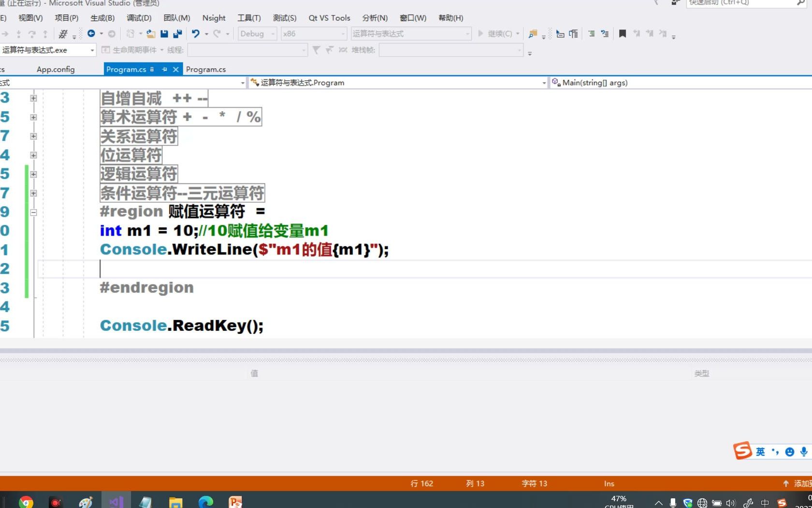Click the 继续(C) continue button
The width and height of the screenshot is (812, 508).
(x=495, y=33)
